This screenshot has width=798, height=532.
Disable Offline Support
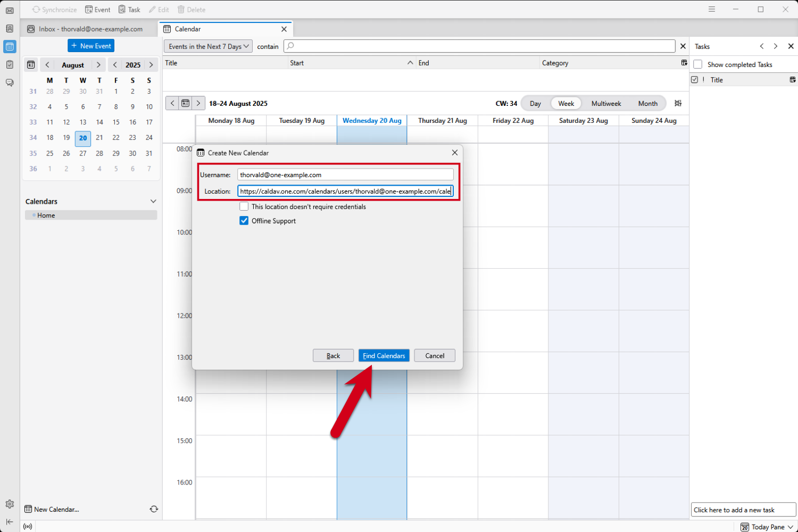pyautogui.click(x=244, y=220)
